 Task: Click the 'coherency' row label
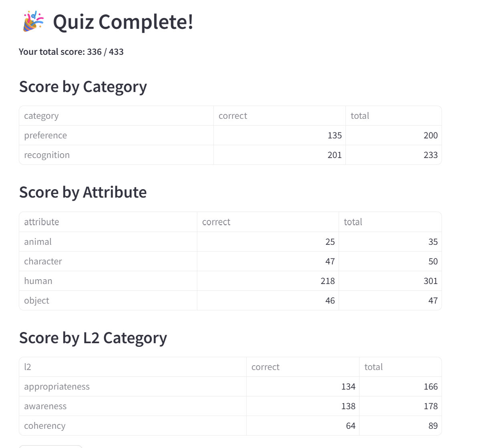(x=45, y=426)
